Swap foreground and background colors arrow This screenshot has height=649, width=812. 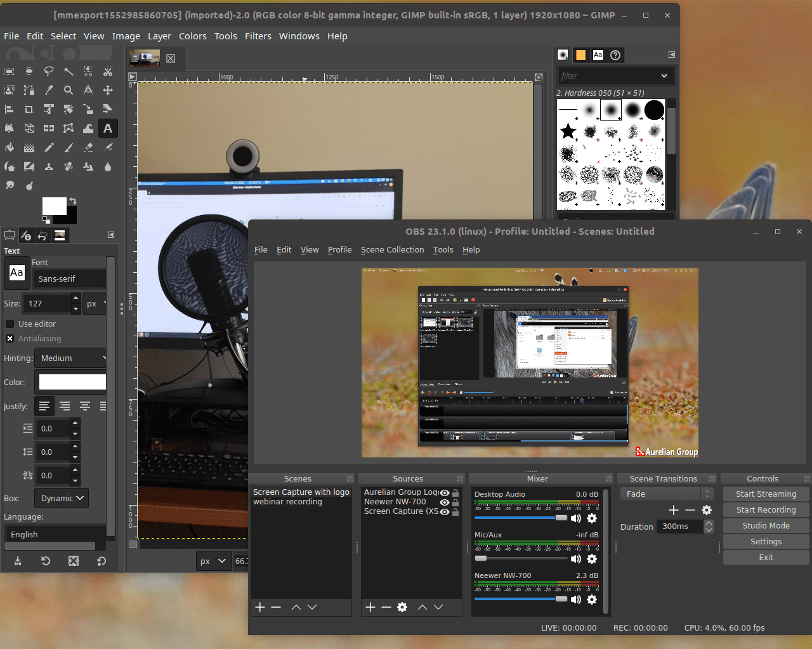coord(73,201)
